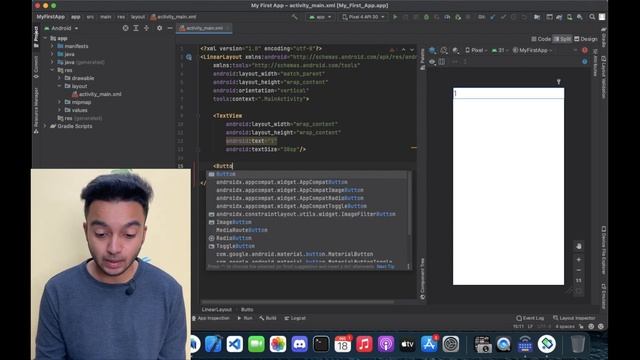Screen dimensions: 640x360
Task: Click the Collapse All icon in Project panel
Action: [x=146, y=28]
